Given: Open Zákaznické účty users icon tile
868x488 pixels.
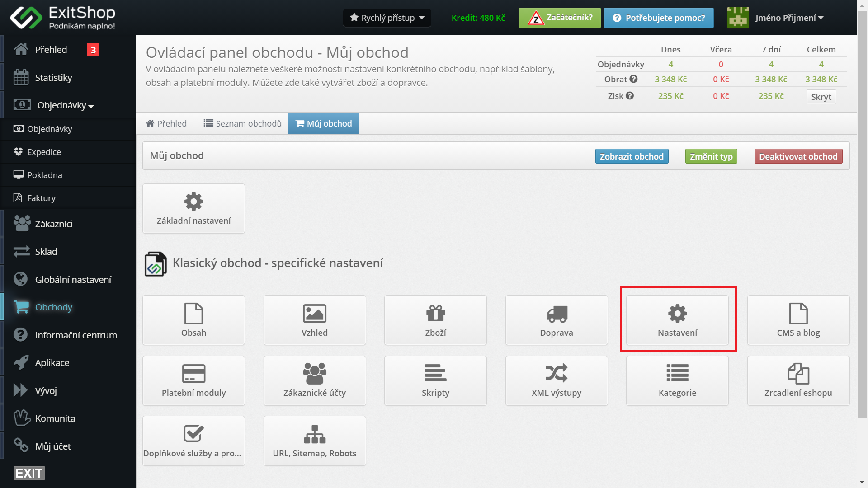Looking at the screenshot, I should (x=315, y=380).
